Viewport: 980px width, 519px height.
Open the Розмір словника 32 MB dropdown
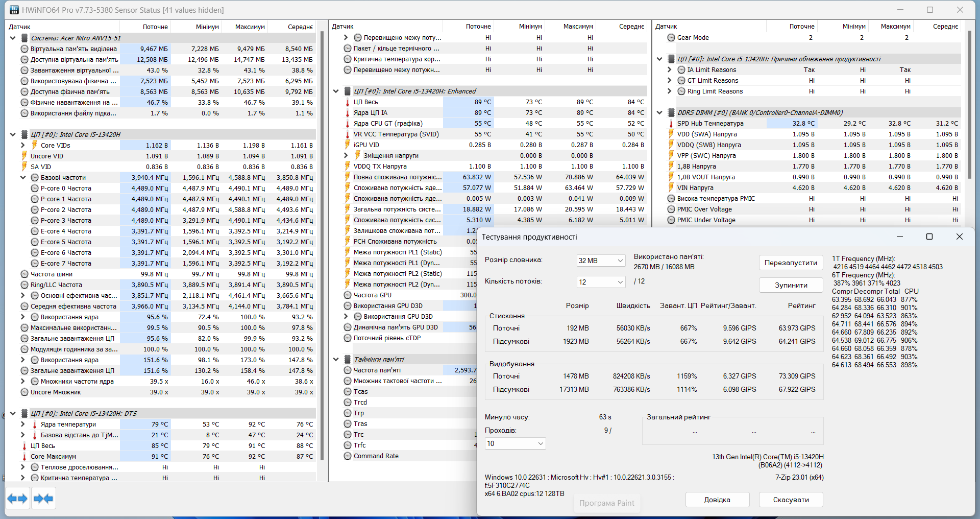click(601, 261)
